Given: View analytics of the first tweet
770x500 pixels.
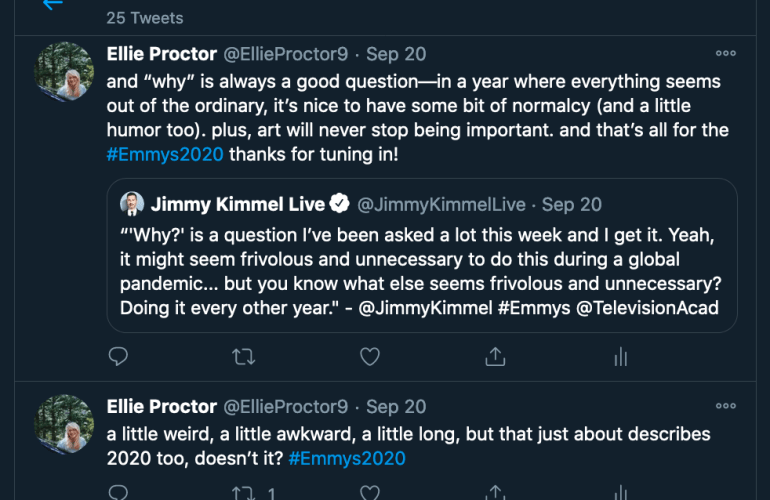Looking at the screenshot, I should (620, 356).
